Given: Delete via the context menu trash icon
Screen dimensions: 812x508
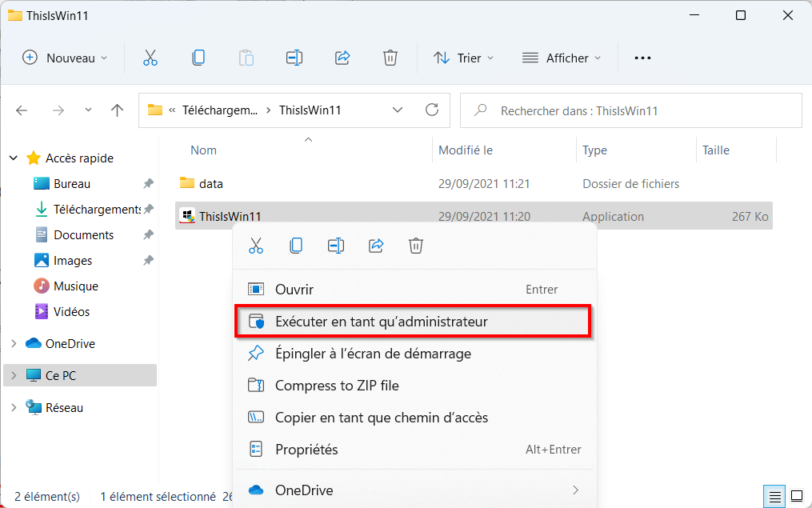Looking at the screenshot, I should point(416,246).
